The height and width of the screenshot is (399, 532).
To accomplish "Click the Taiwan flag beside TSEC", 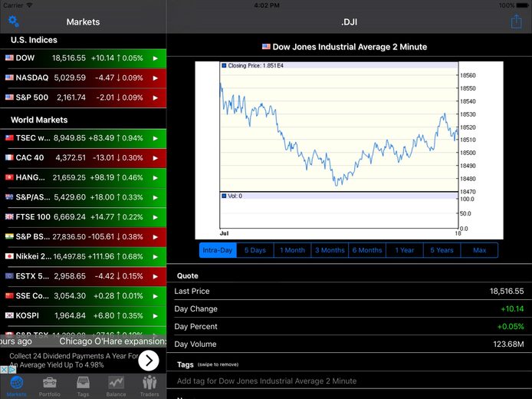I will [x=9, y=138].
